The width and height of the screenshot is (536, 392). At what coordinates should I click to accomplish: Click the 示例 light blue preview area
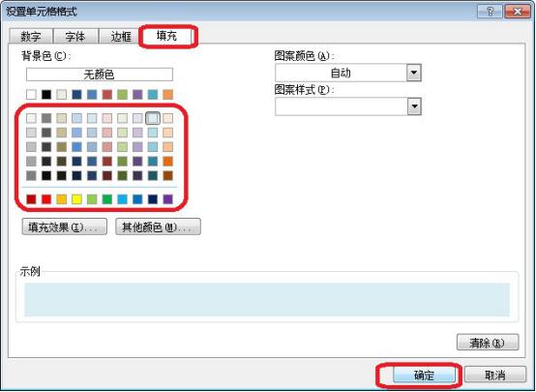tap(267, 300)
